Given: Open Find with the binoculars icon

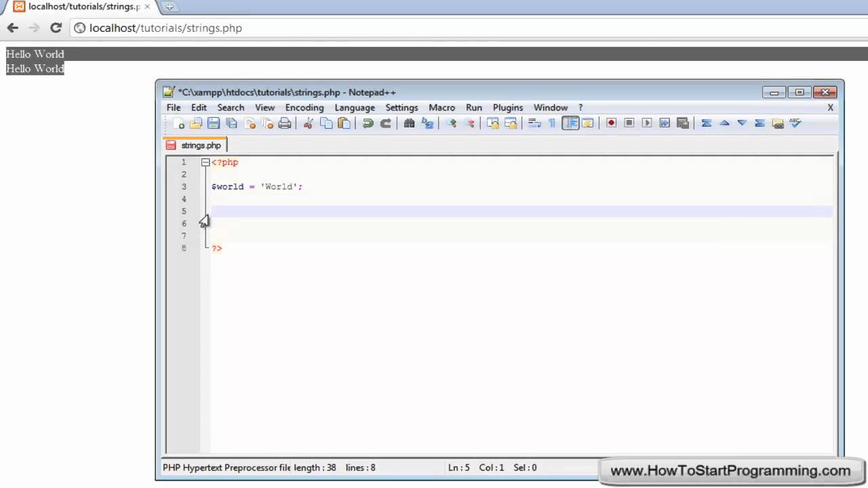Looking at the screenshot, I should pos(409,123).
